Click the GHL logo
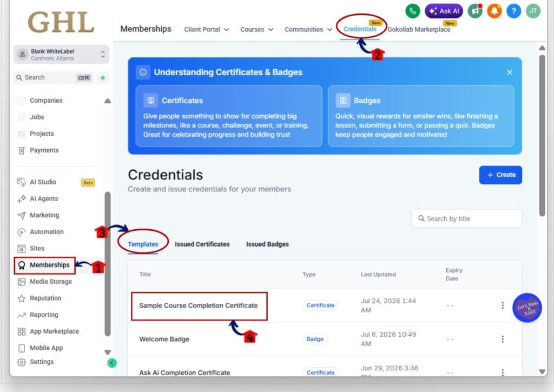 (61, 22)
